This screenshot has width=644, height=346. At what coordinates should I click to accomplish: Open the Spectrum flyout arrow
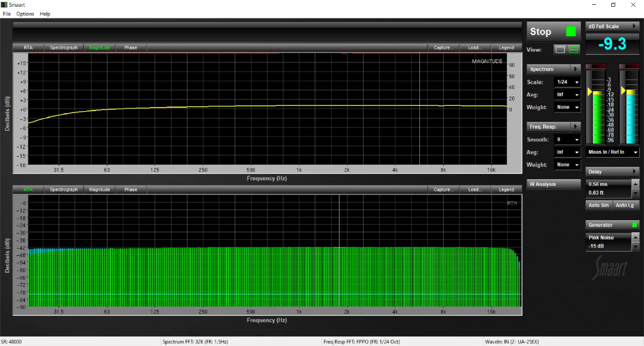576,69
